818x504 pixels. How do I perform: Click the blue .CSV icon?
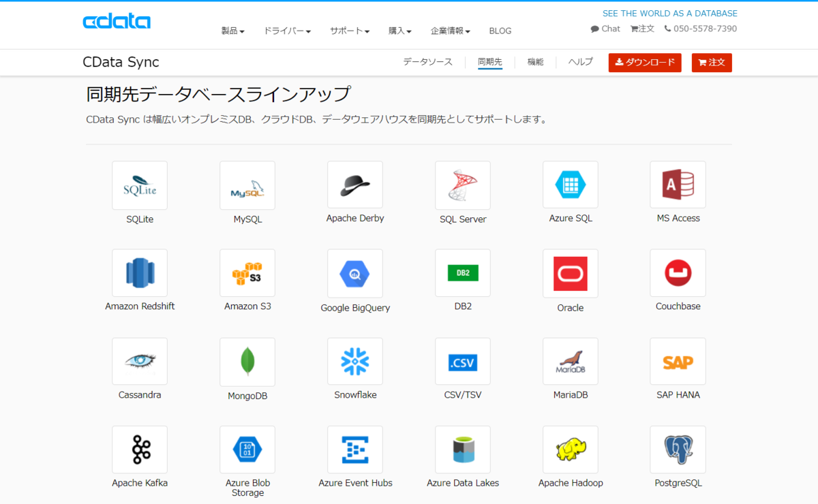463,361
